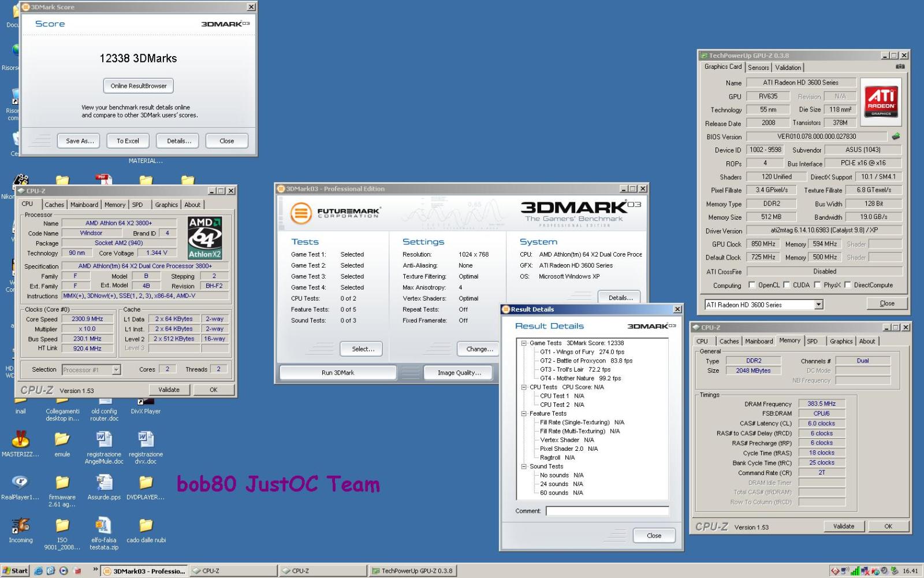924x578 pixels.
Task: Collapse the CPU Tests tree node
Action: click(x=524, y=387)
